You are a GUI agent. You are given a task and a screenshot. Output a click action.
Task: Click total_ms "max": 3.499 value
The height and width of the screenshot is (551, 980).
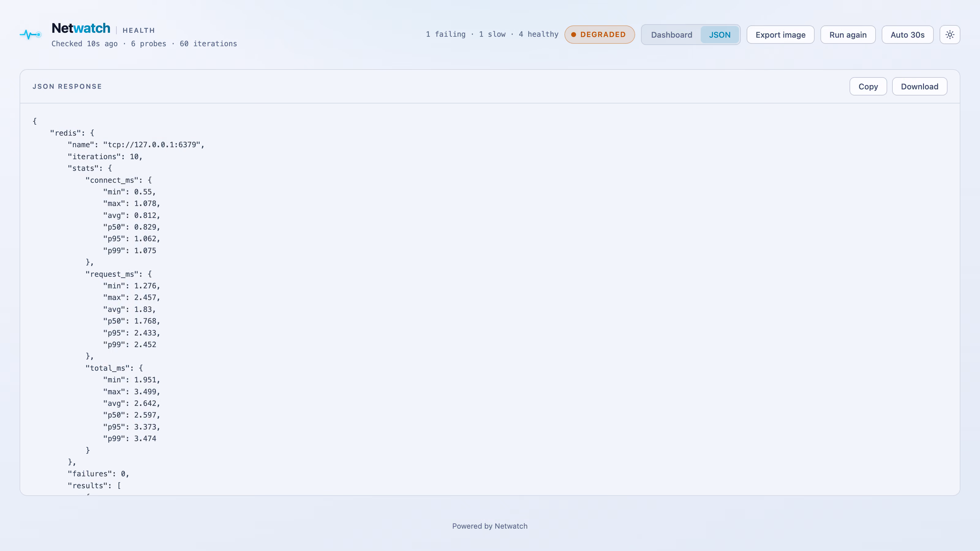pyautogui.click(x=132, y=392)
